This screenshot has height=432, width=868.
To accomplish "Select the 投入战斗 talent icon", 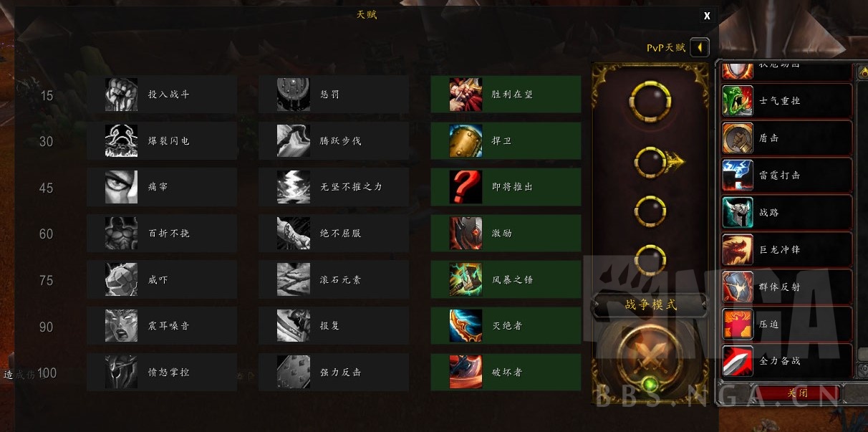I will pyautogui.click(x=121, y=95).
